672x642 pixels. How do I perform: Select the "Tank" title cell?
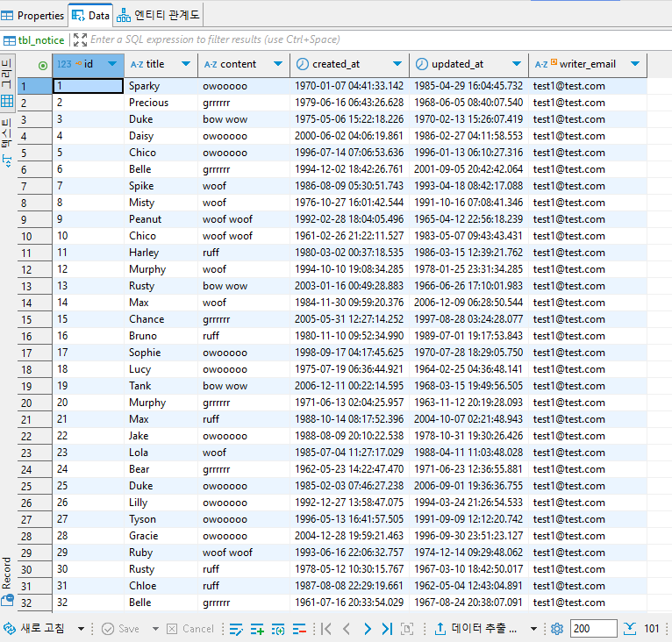(x=161, y=386)
